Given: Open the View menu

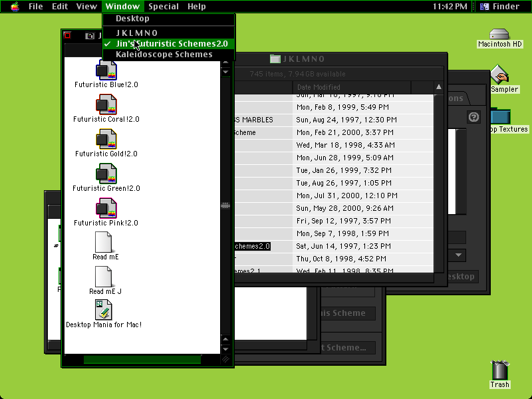Looking at the screenshot, I should (x=86, y=7).
